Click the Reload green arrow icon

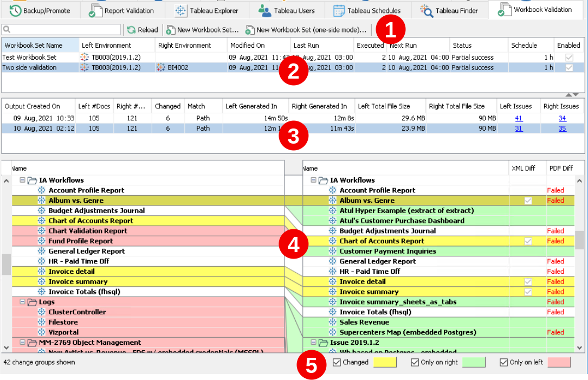[x=131, y=30]
